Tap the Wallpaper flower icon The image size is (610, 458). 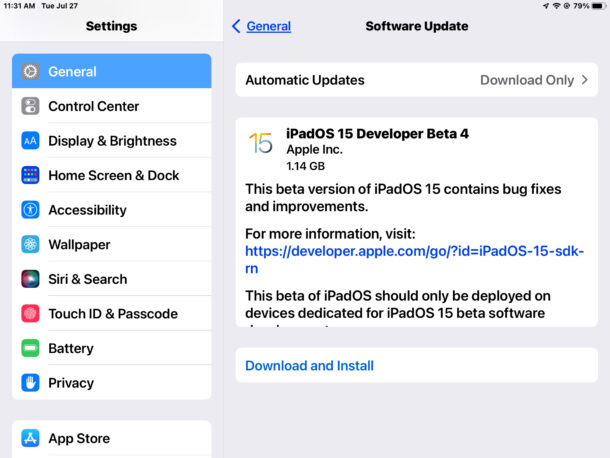pos(30,245)
